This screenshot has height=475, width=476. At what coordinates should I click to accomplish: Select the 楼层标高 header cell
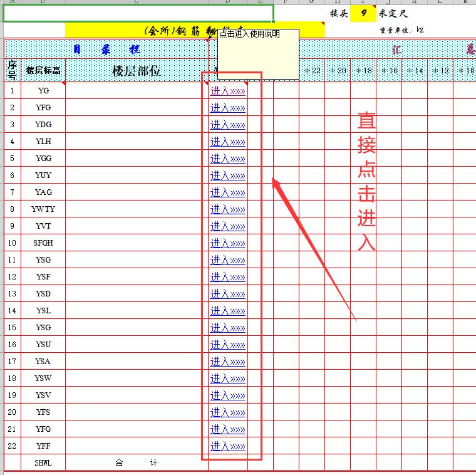43,71
